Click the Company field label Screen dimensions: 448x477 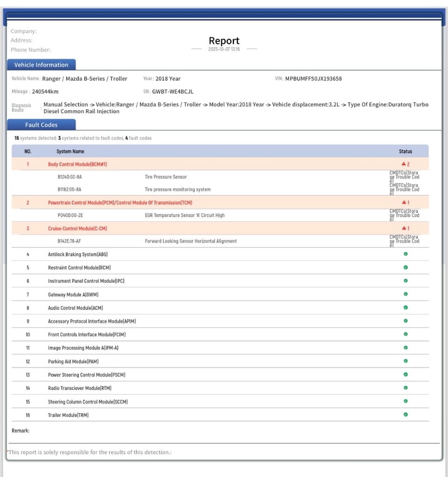click(x=24, y=31)
